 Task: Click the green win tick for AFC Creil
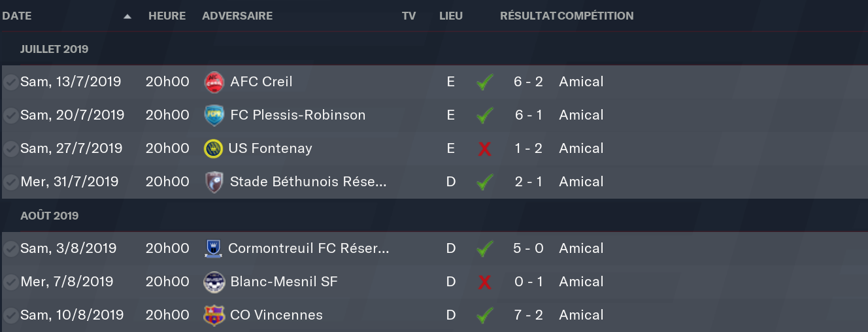(x=484, y=82)
